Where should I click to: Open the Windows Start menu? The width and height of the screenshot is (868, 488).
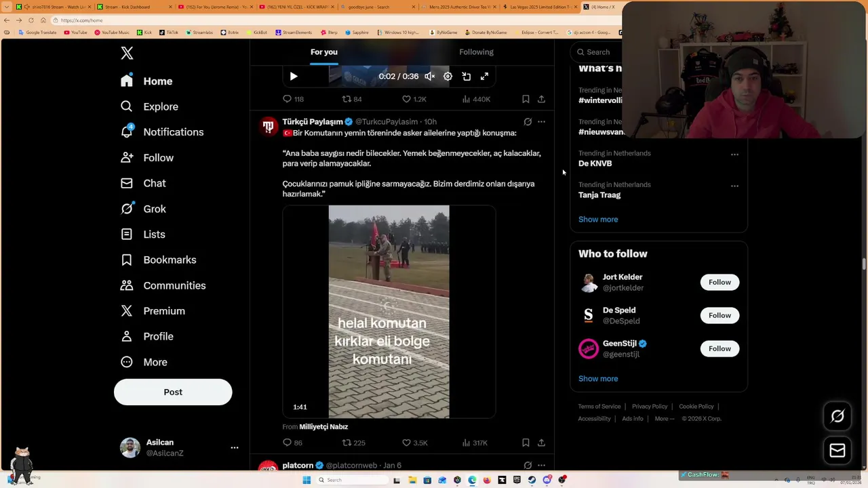tap(307, 480)
